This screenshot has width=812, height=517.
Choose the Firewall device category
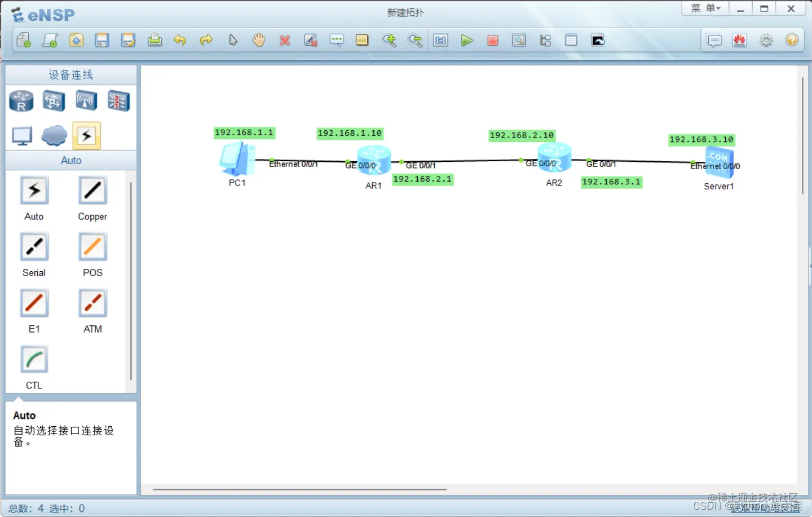(x=119, y=101)
